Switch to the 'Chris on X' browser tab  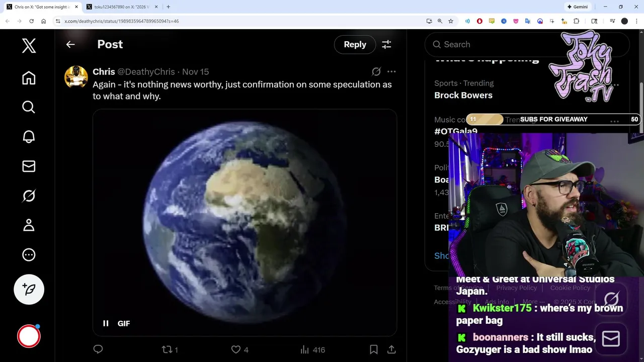click(42, 7)
